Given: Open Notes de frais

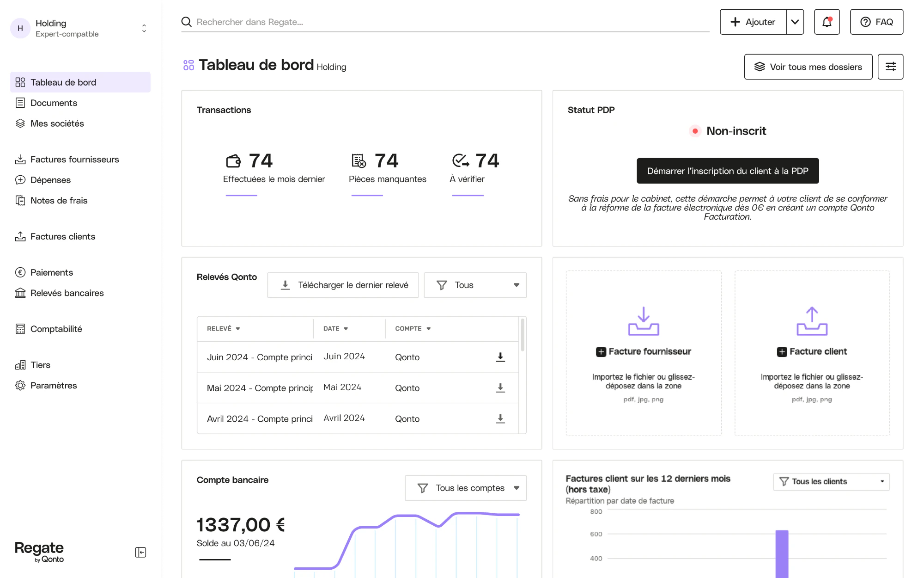Looking at the screenshot, I should [x=80, y=200].
